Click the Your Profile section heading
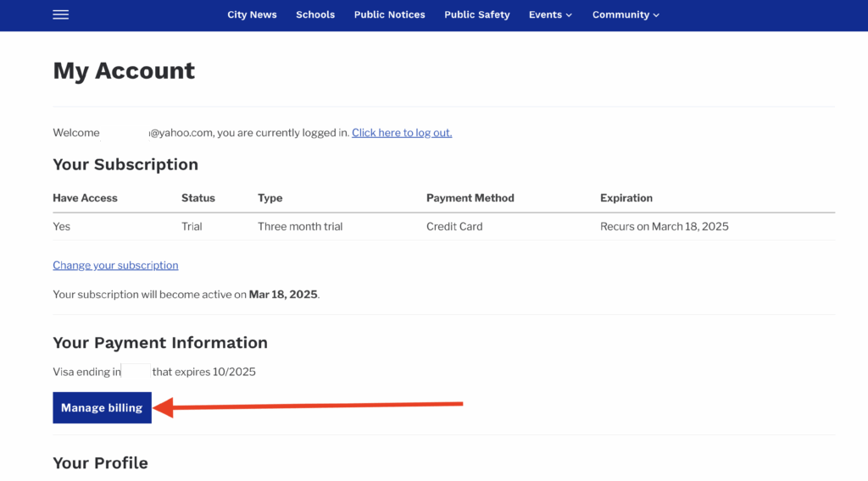Image resolution: width=868 pixels, height=481 pixels. coord(100,463)
